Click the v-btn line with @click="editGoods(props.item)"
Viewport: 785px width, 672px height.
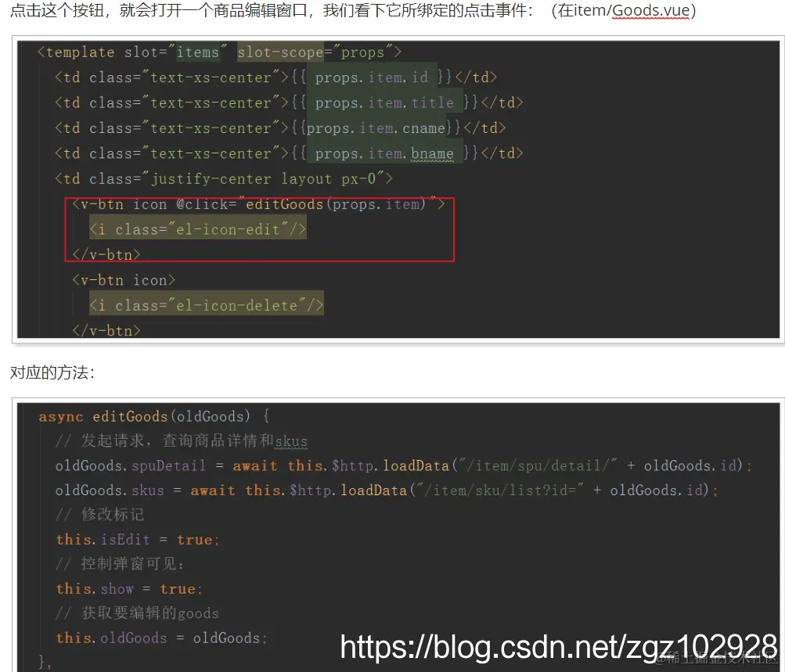pyautogui.click(x=258, y=205)
